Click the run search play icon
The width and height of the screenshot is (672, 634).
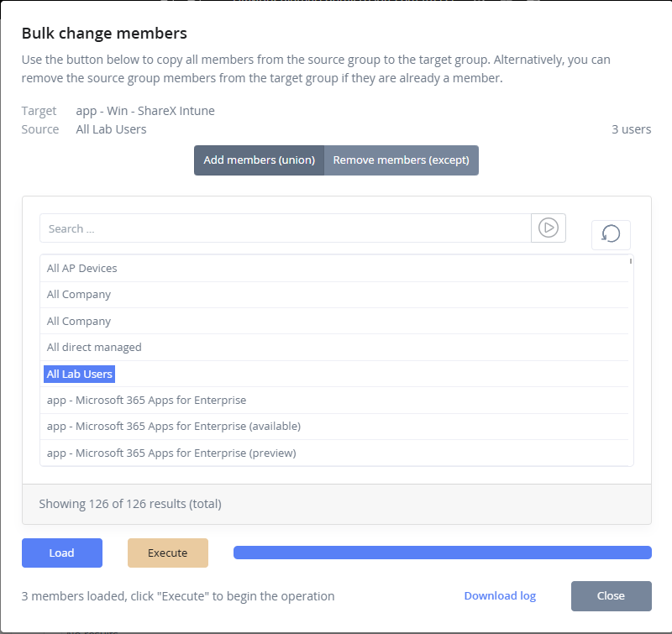click(x=549, y=228)
